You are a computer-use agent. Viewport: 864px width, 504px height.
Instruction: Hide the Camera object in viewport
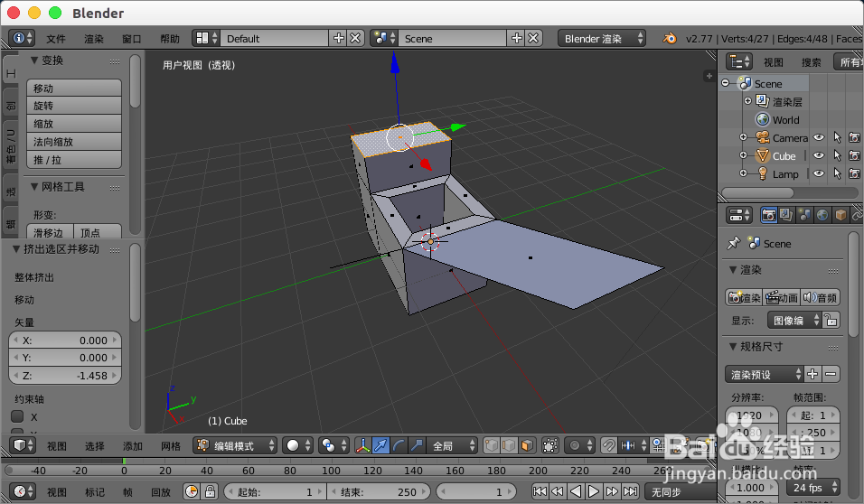[819, 137]
